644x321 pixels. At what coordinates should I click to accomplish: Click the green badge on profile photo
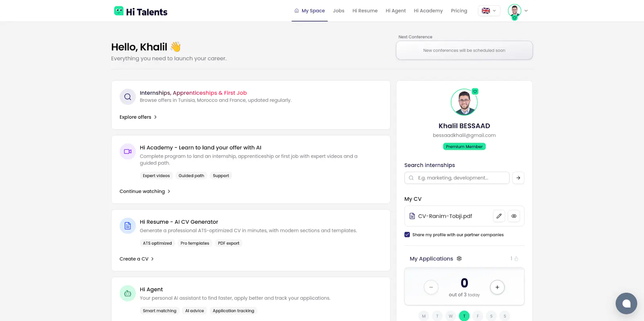tap(475, 91)
